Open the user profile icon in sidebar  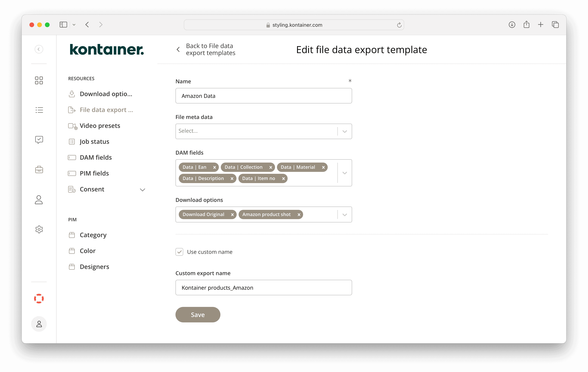pyautogui.click(x=39, y=200)
